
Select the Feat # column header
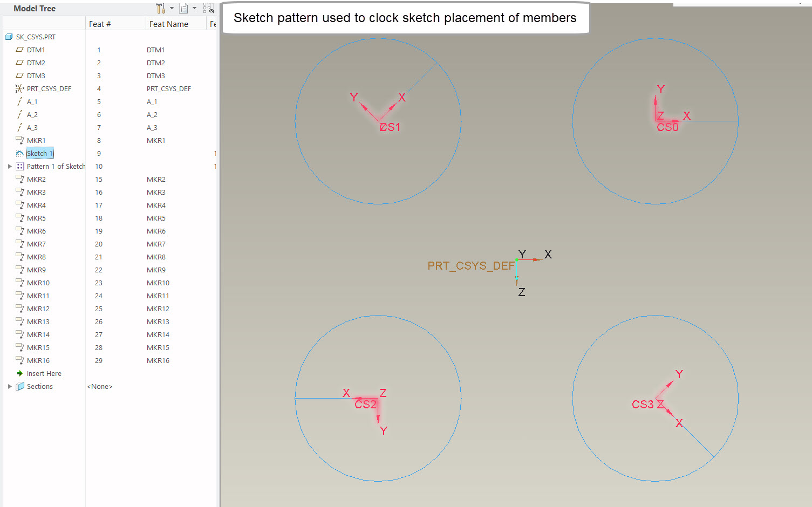pos(100,24)
